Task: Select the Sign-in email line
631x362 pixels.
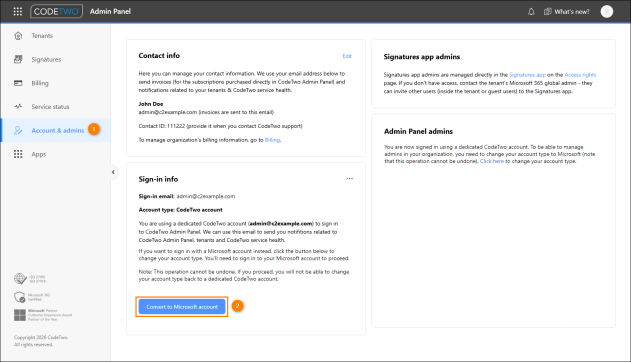Action: point(187,196)
